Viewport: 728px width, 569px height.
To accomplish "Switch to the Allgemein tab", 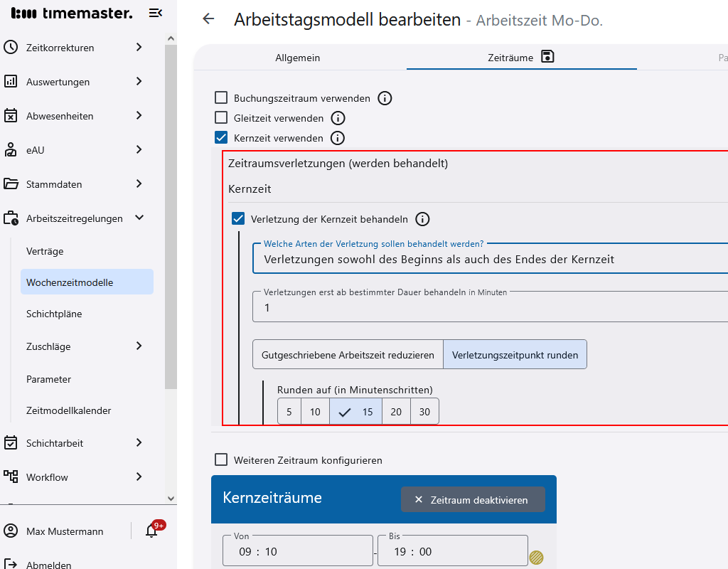I will click(298, 58).
